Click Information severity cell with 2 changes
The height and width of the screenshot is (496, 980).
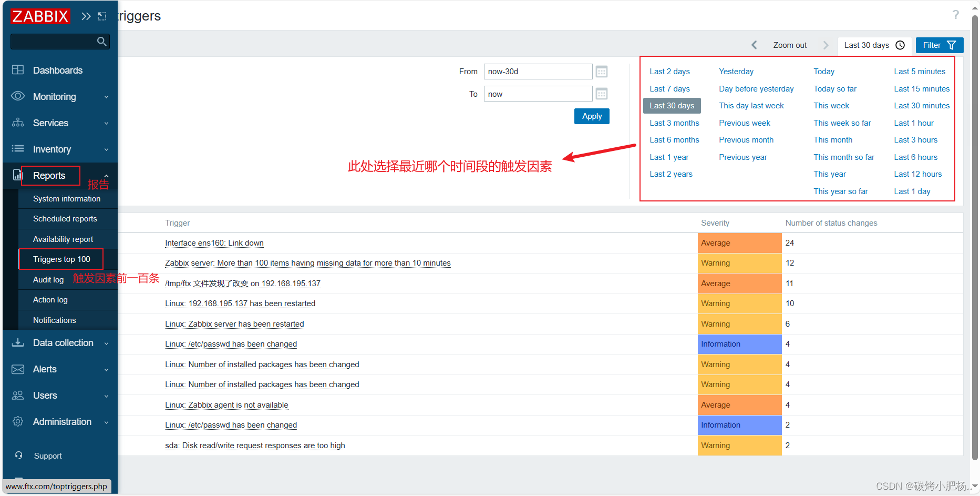coord(739,425)
